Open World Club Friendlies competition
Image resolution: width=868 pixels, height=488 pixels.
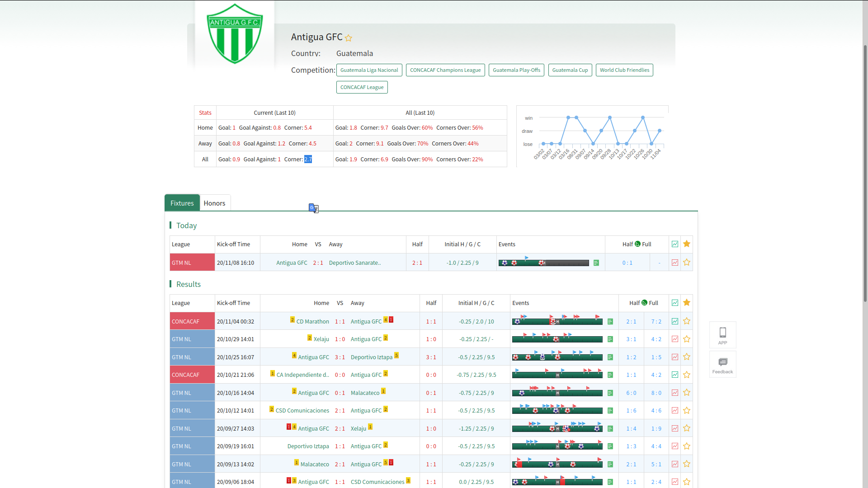click(624, 70)
